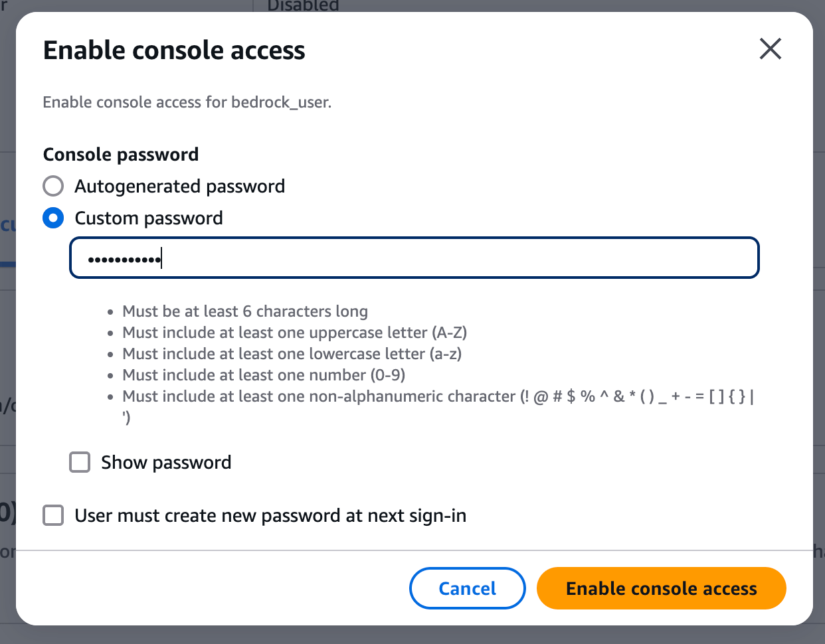Image resolution: width=825 pixels, height=644 pixels.
Task: Select the Custom password radio button
Action: (53, 218)
